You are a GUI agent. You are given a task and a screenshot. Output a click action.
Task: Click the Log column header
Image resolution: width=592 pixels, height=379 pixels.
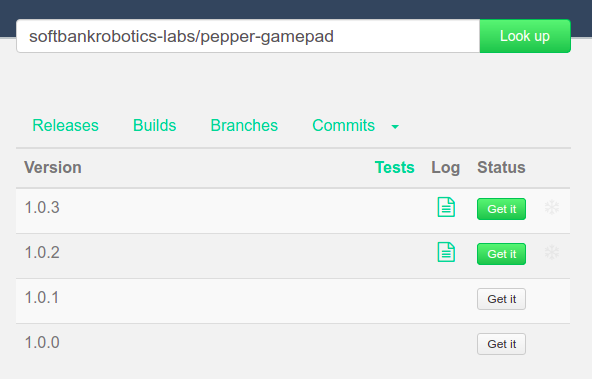pyautogui.click(x=446, y=168)
